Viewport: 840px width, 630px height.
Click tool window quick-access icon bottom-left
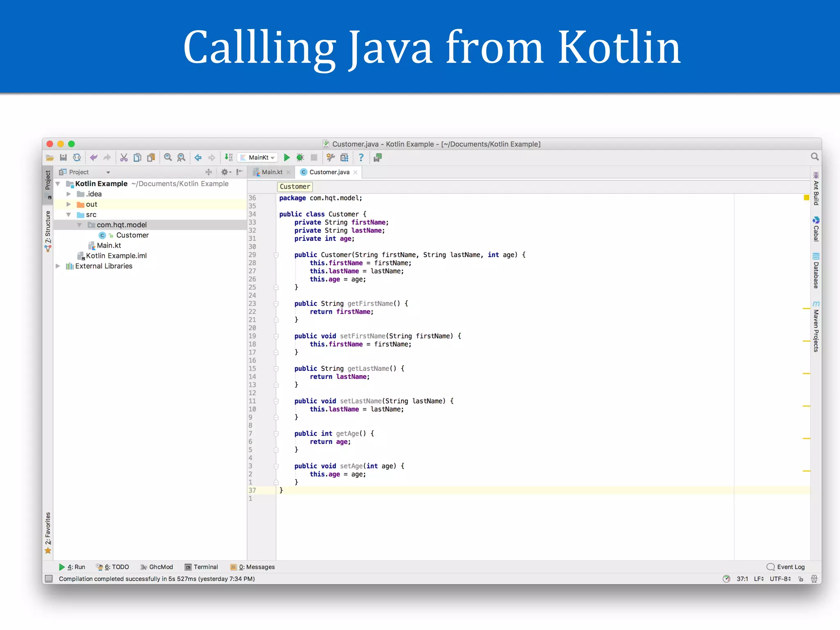click(x=49, y=579)
